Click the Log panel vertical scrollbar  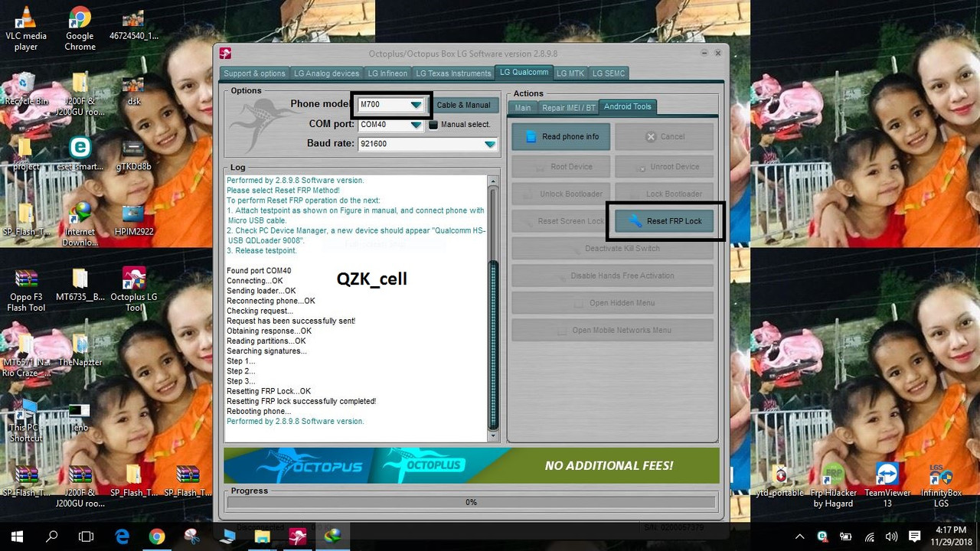(494, 308)
